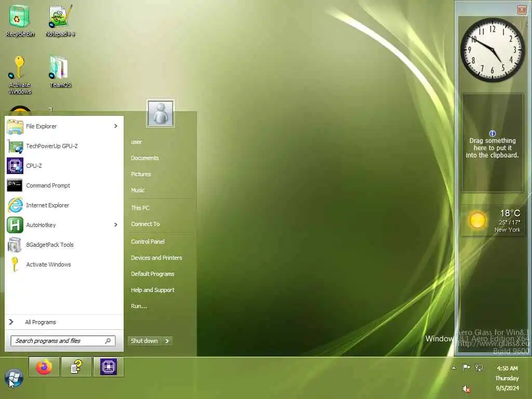Open the Notepad++ desktop shortcut
532x399 pixels.
point(60,20)
